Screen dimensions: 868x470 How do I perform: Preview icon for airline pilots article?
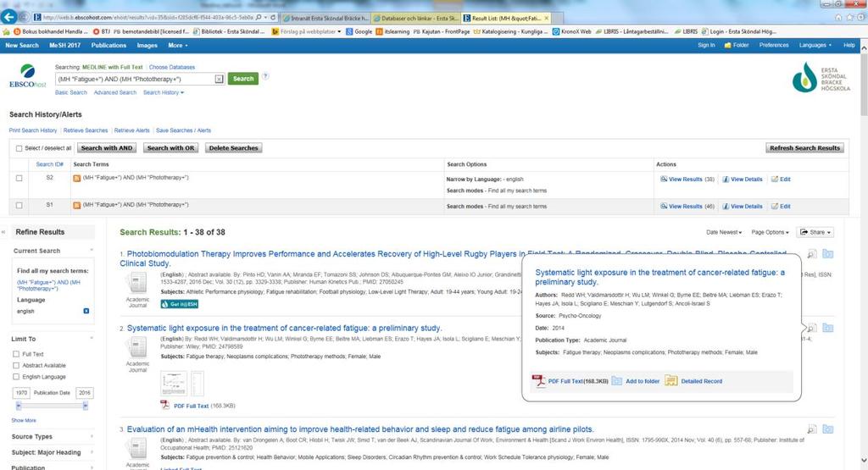pyautogui.click(x=811, y=429)
